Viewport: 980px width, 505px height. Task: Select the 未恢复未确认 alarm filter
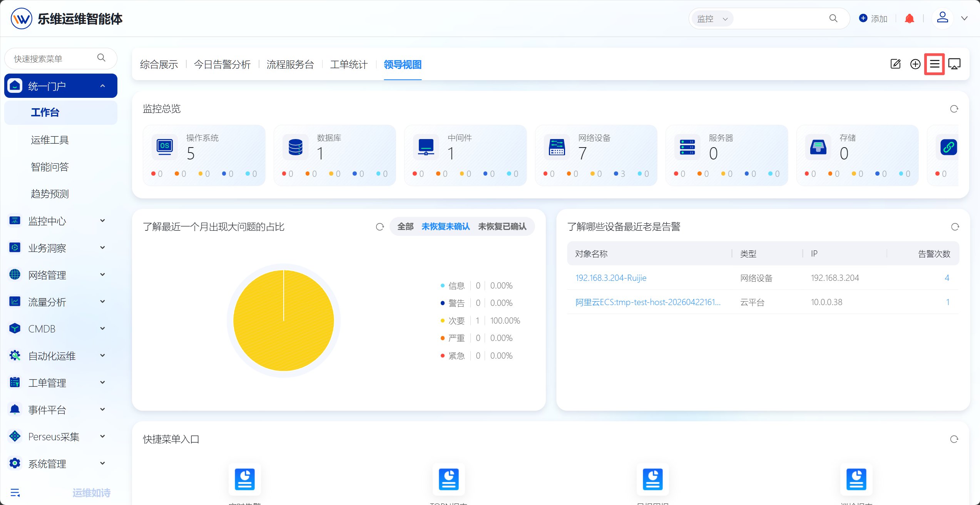point(446,226)
